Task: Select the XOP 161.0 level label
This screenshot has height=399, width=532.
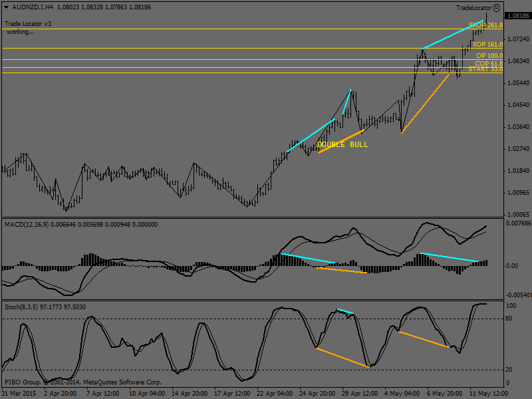Action: [487, 44]
